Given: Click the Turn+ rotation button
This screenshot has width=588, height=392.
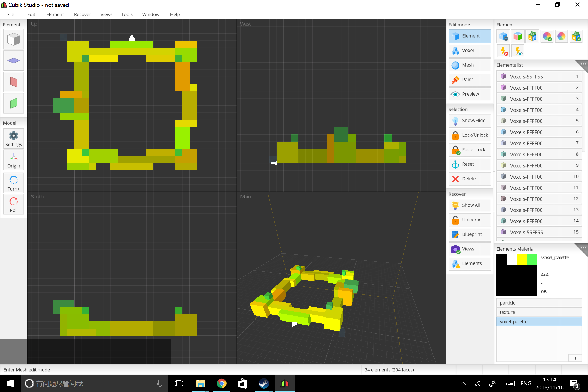Looking at the screenshot, I should pyautogui.click(x=14, y=183).
